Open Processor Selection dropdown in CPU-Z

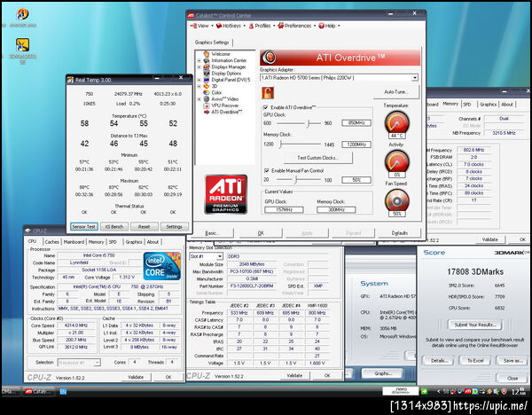[97, 363]
